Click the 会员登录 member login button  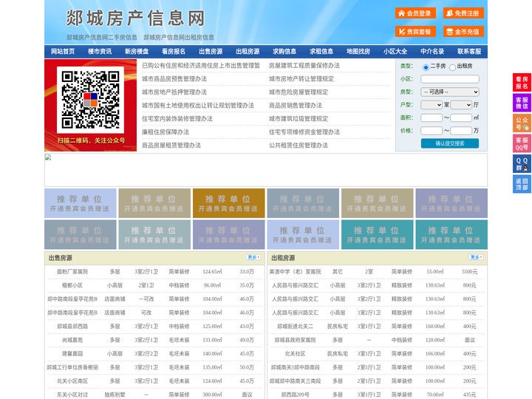(415, 13)
